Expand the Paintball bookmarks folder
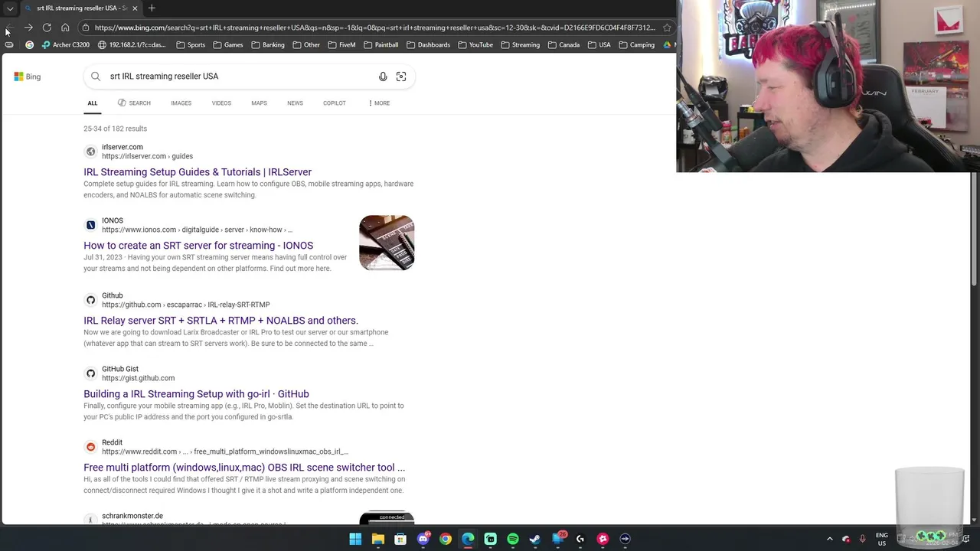 tap(381, 44)
